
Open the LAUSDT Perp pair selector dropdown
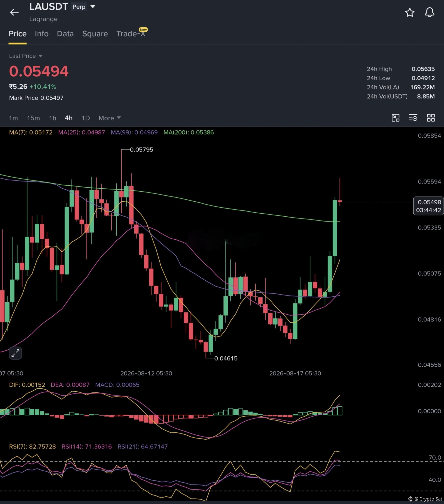[93, 6]
